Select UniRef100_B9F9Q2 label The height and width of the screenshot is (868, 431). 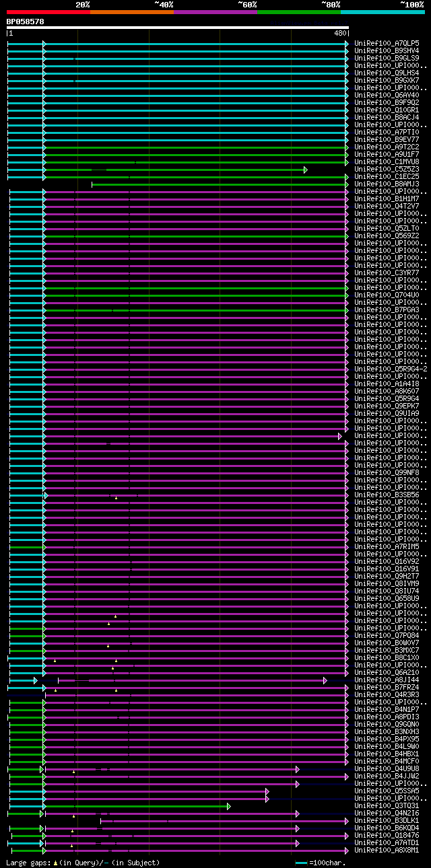pos(387,102)
